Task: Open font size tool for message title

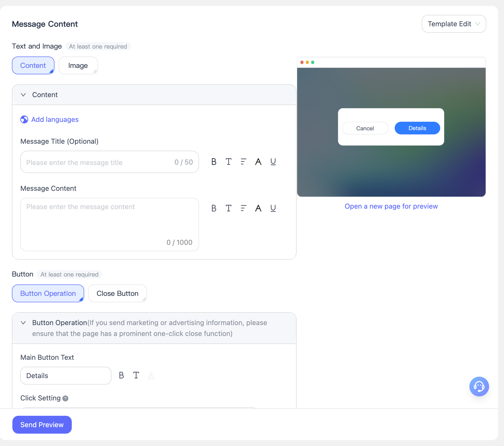Action: pos(228,162)
